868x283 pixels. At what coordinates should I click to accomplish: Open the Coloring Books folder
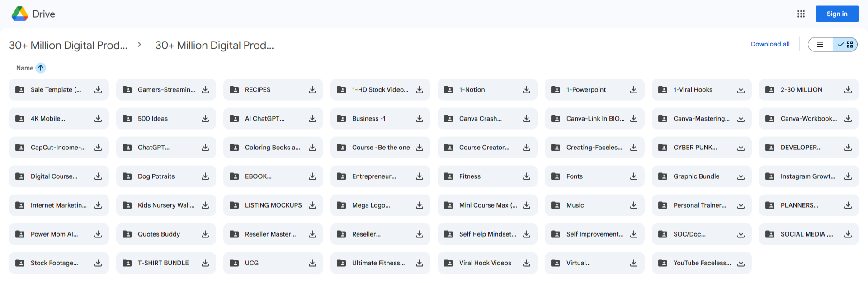click(x=273, y=148)
